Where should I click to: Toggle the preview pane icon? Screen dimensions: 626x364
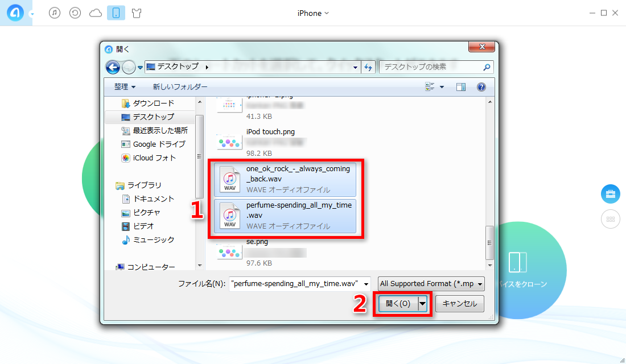461,87
